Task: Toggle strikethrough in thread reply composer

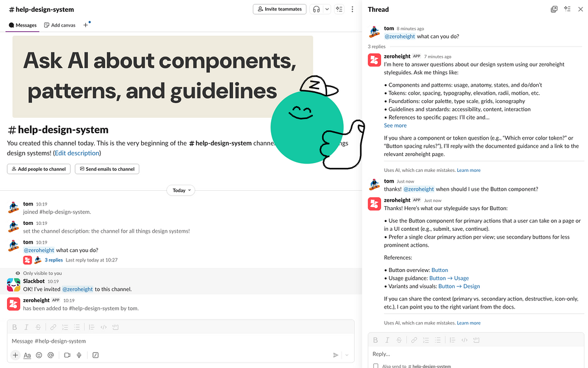Action: (x=399, y=340)
